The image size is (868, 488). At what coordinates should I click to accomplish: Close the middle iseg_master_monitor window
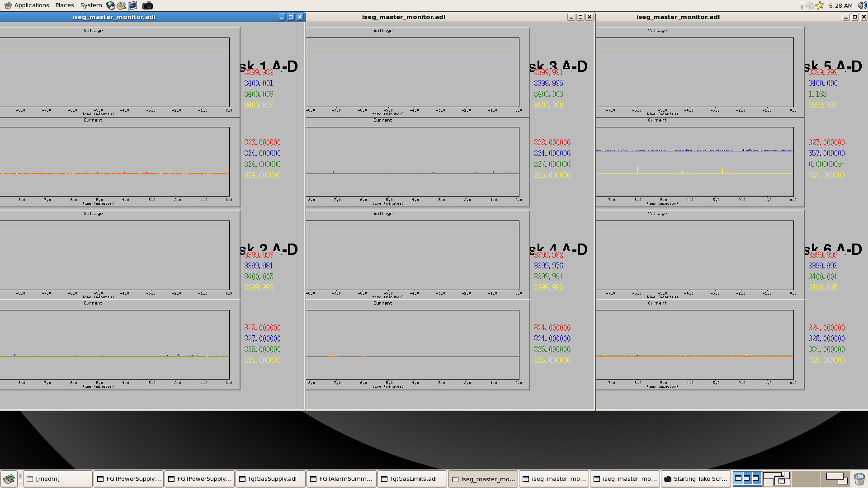590,17
